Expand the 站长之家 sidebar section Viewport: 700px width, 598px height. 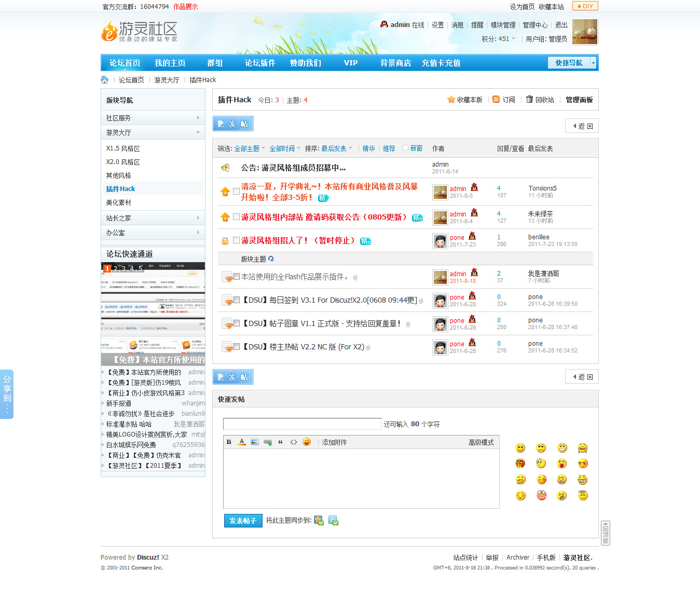pos(153,218)
